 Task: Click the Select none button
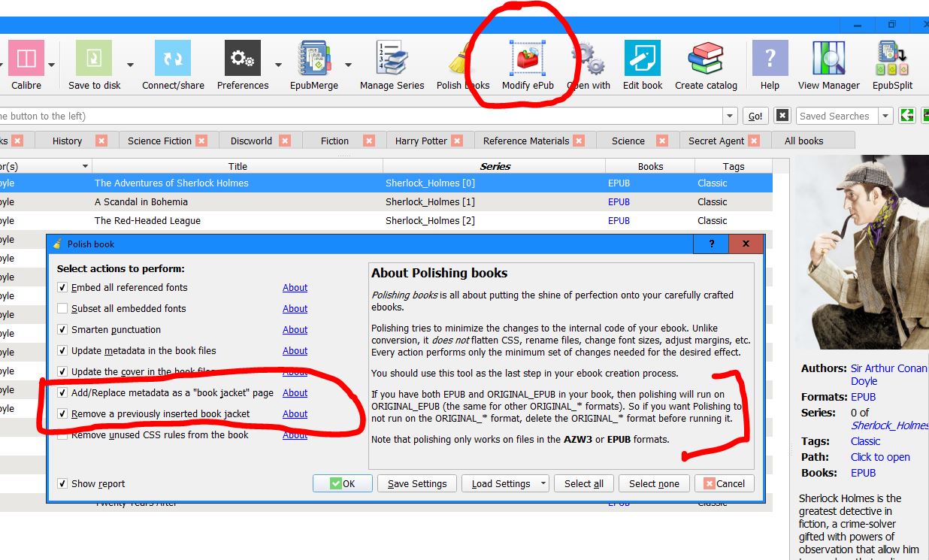pos(654,484)
